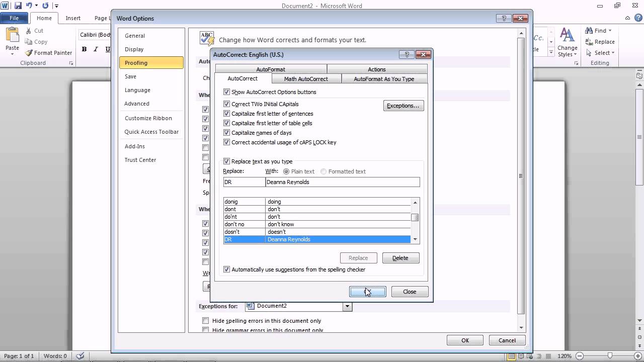644x362 pixels.
Task: Click the Replace icon in Editing group
Action: 589,42
